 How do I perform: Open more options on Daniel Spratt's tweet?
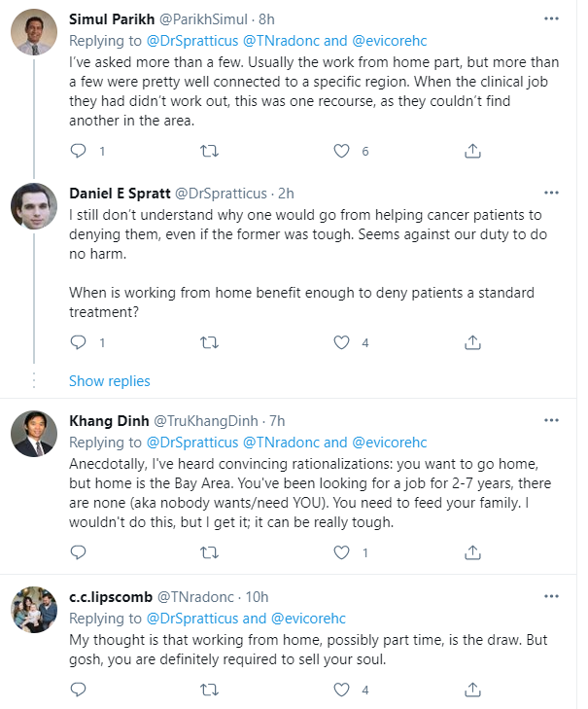[x=551, y=193]
